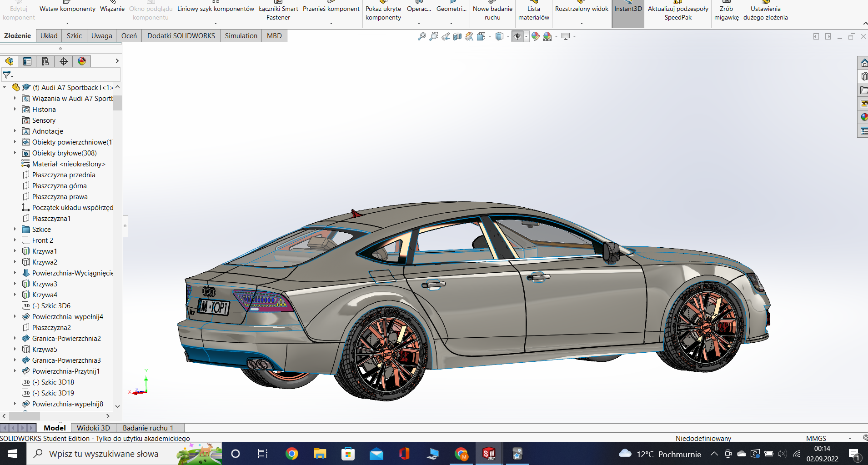The width and height of the screenshot is (868, 465).
Task: Click the tree filter funnel icon
Action: 7,75
